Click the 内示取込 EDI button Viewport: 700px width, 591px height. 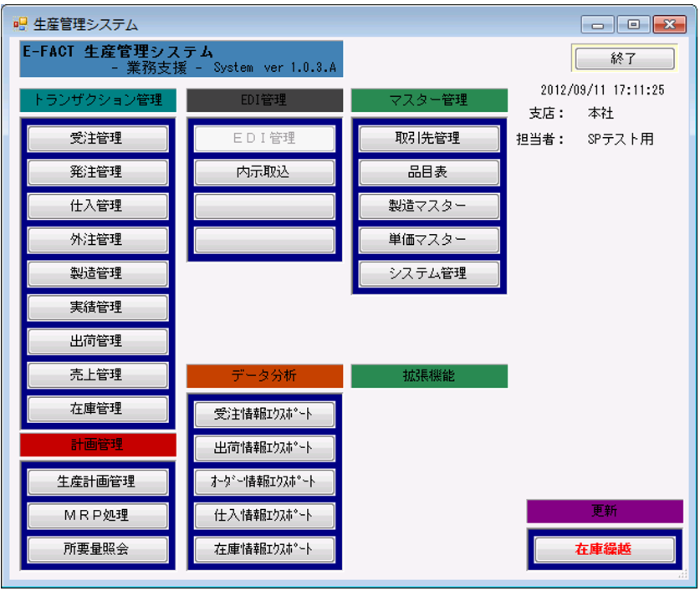coord(264,172)
